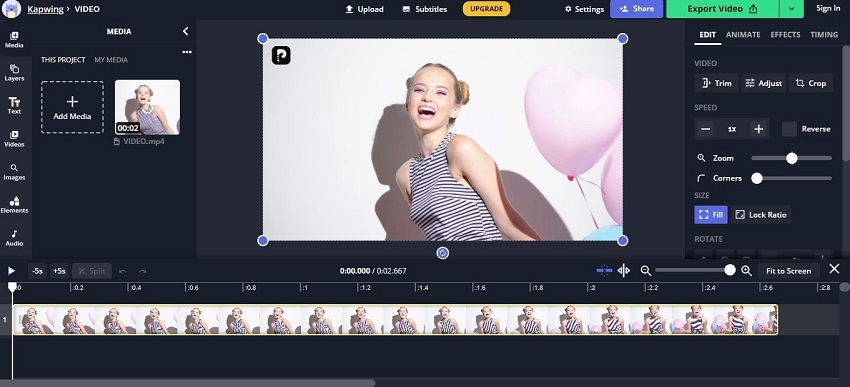The width and height of the screenshot is (850, 387).
Task: Open the Text tool in sidebar
Action: tap(14, 106)
